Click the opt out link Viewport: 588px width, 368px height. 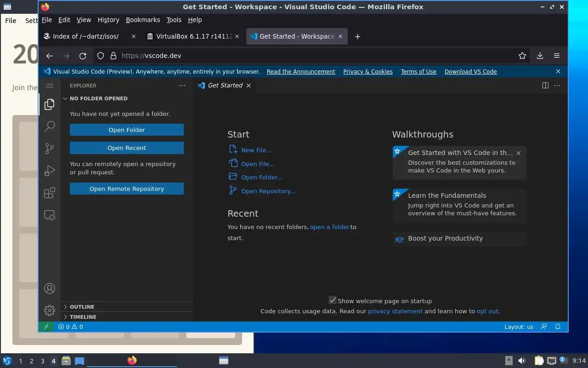(x=487, y=311)
